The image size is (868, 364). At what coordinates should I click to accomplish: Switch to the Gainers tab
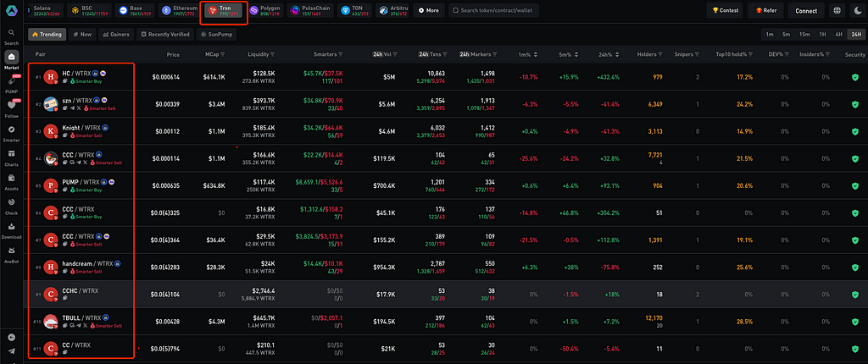[x=116, y=35]
